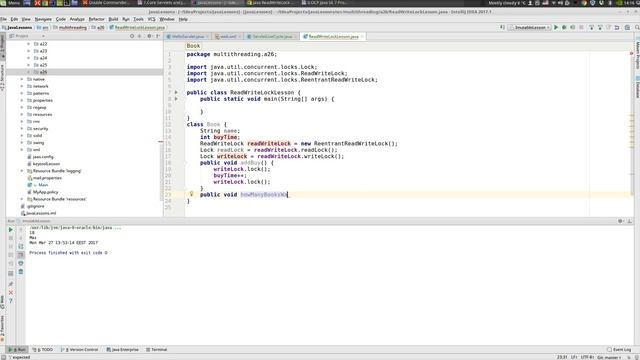Click the Menu button in system panel

[x=10, y=2]
